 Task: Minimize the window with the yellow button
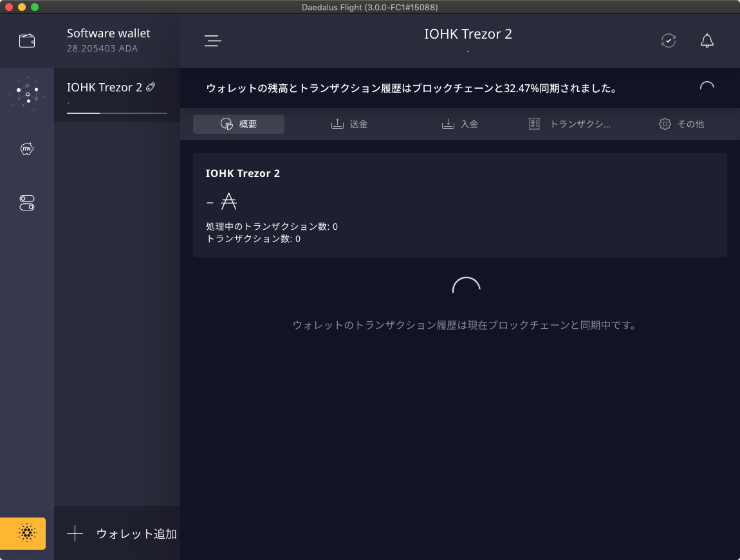(22, 7)
